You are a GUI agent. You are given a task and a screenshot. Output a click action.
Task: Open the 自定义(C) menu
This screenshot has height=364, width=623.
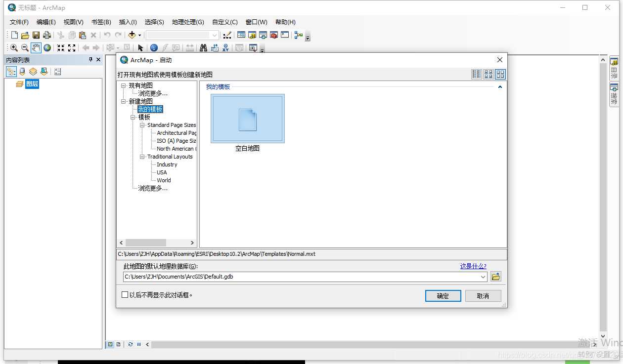225,22
